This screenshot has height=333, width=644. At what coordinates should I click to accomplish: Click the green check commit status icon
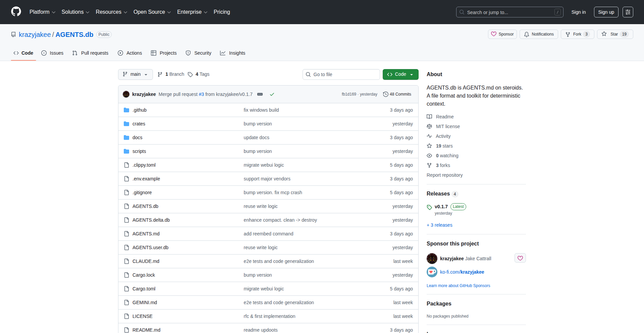tap(272, 94)
